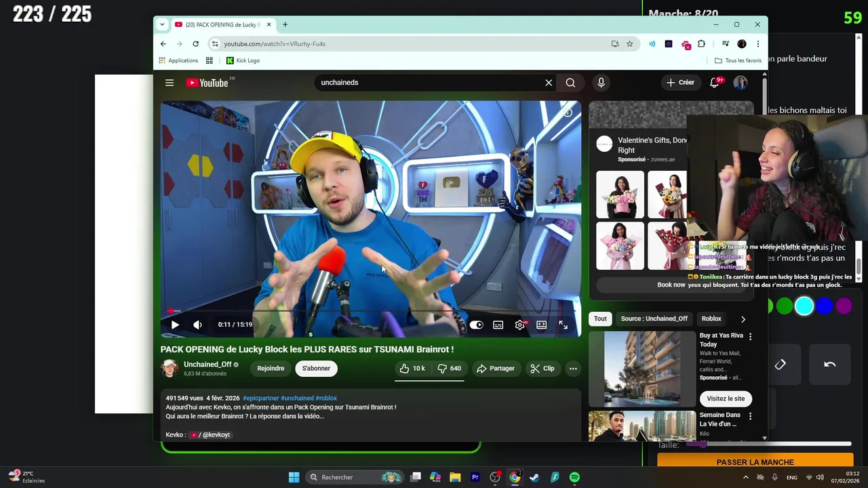Open video player settings gear
The width and height of the screenshot is (868, 488).
click(x=520, y=325)
